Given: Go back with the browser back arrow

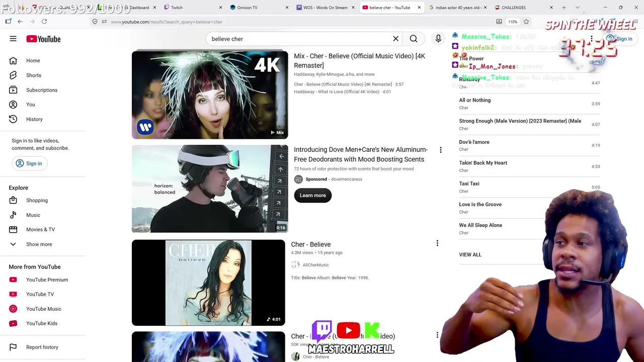Looking at the screenshot, I should click(20, 22).
